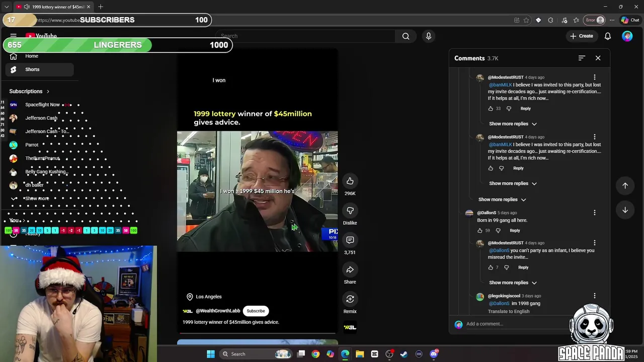Select Shorts in the sidebar
Image resolution: width=644 pixels, height=362 pixels.
coord(39,69)
